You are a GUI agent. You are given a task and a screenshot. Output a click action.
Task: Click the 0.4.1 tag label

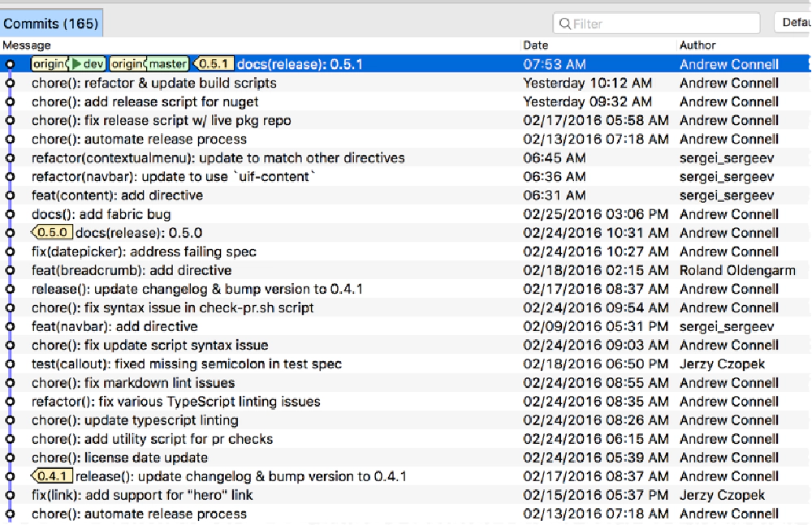(52, 476)
